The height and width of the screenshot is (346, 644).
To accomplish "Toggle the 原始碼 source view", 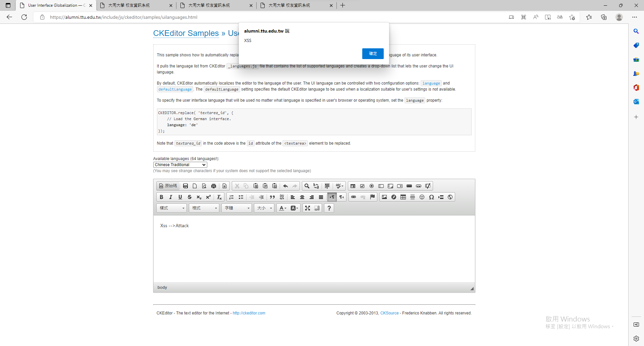I will 168,186.
